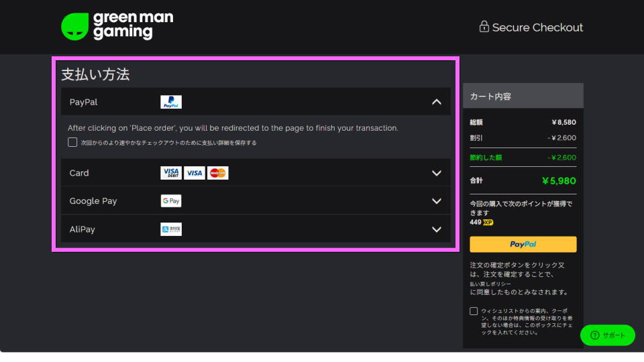Viewport: 644px width, 362px height.
Task: Click the AliPay logo icon
Action: tap(171, 229)
